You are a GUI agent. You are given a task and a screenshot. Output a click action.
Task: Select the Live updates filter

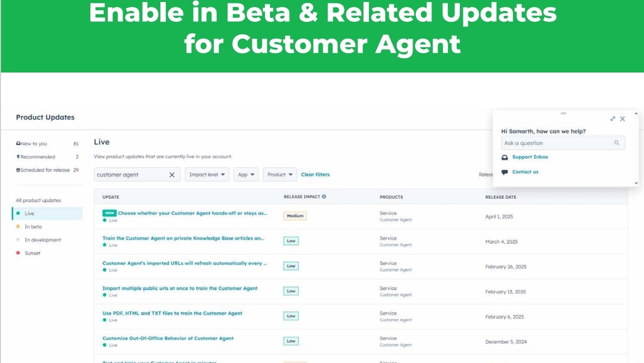point(47,214)
